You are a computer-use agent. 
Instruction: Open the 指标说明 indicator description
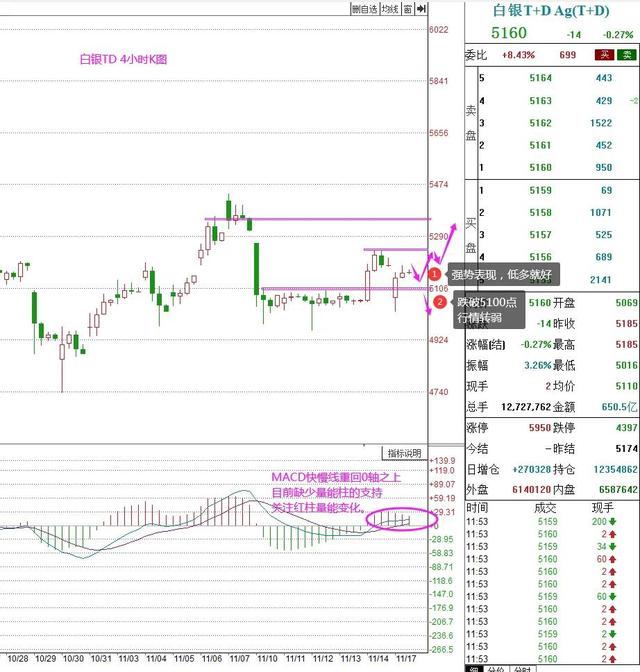click(404, 453)
